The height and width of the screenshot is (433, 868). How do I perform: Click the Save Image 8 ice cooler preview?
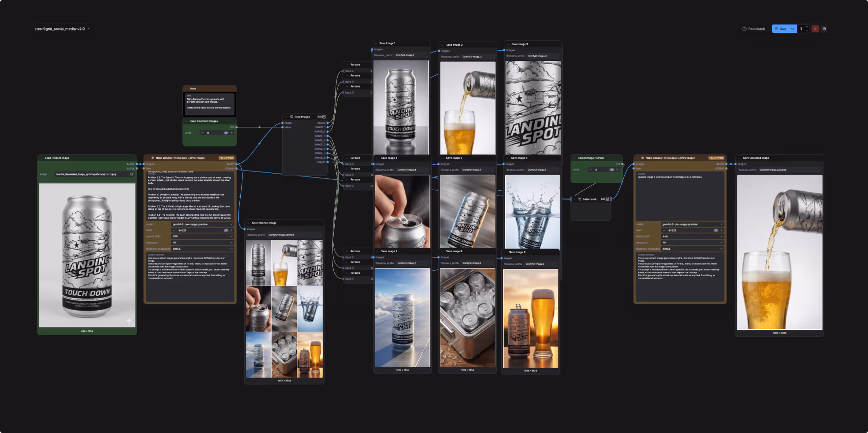467,318
